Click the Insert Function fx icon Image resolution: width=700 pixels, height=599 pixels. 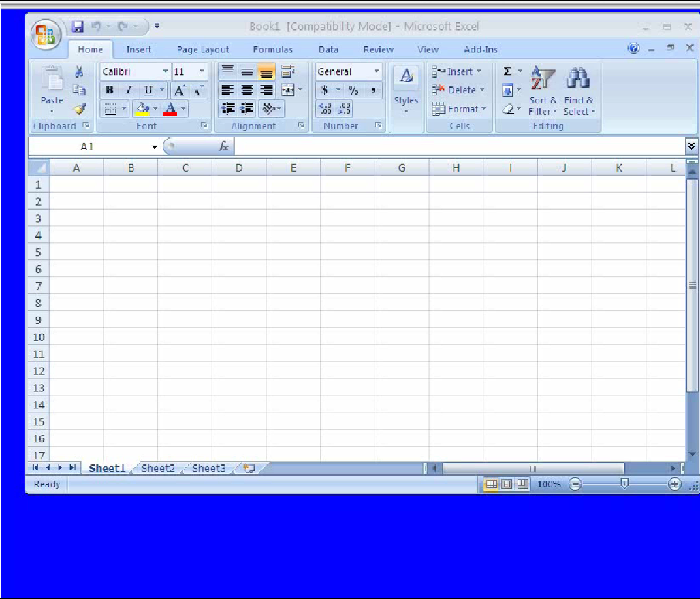point(223,146)
